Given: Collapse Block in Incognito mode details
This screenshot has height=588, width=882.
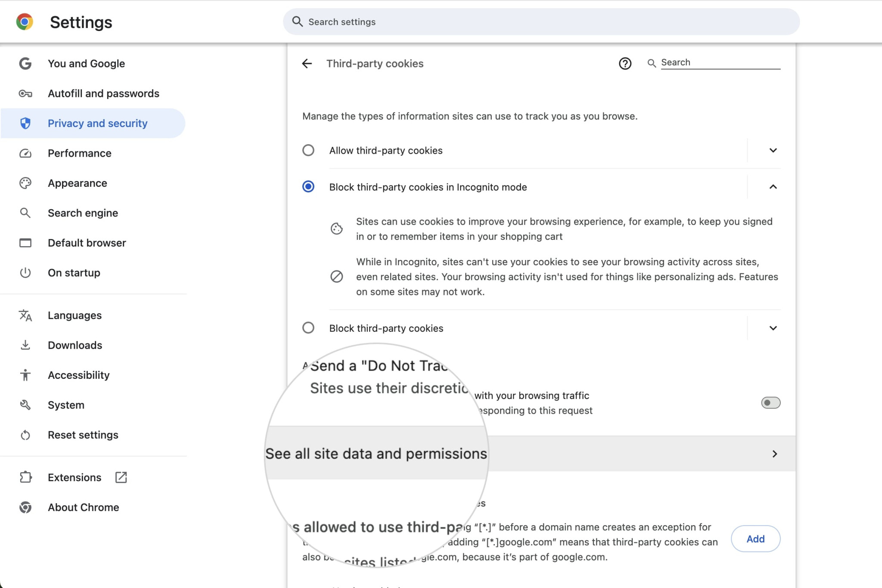Looking at the screenshot, I should click(773, 187).
